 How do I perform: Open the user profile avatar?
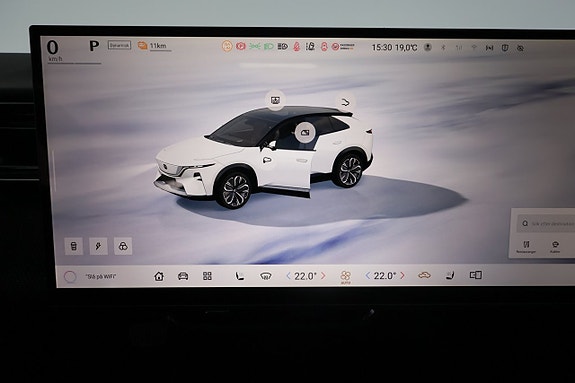[428, 47]
